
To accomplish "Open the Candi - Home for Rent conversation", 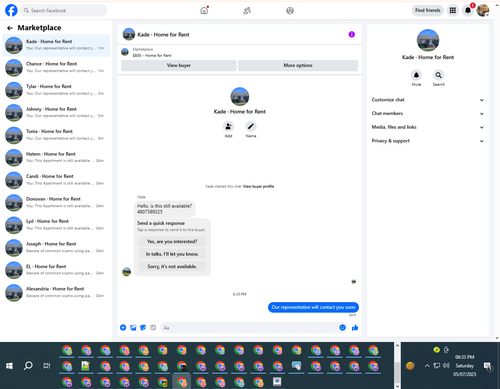I will (56, 180).
